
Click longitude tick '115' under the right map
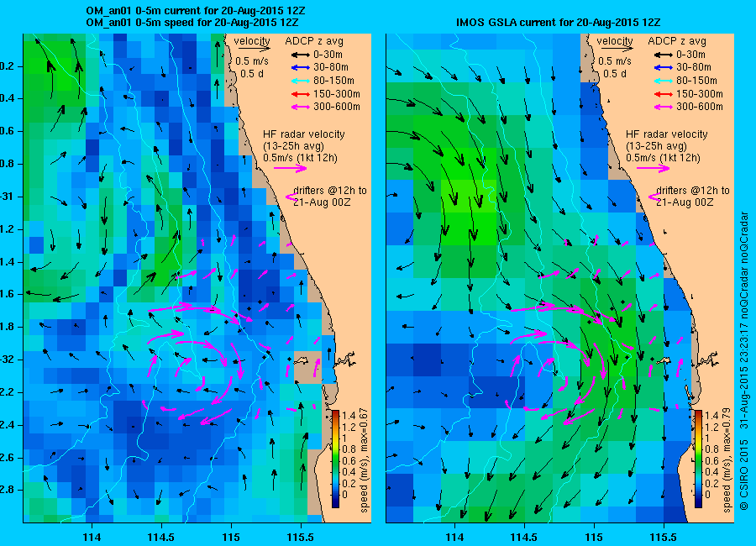pos(594,537)
